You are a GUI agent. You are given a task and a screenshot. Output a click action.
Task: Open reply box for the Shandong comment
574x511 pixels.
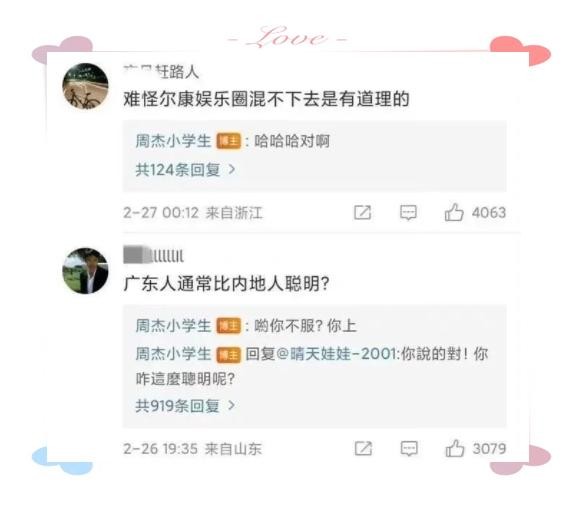409,448
